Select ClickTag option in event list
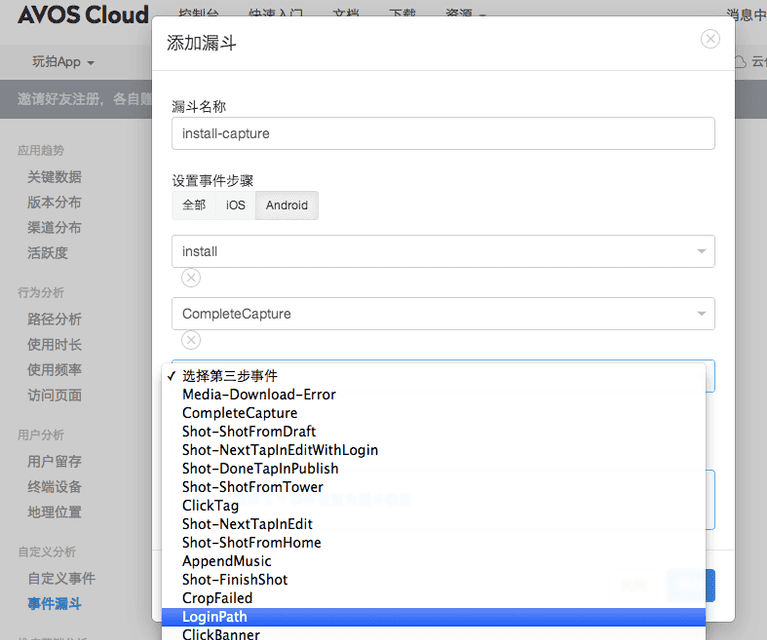This screenshot has width=767, height=640. pyautogui.click(x=210, y=505)
